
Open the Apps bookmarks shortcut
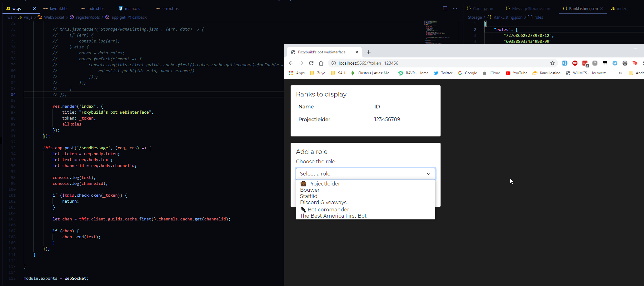coord(297,73)
